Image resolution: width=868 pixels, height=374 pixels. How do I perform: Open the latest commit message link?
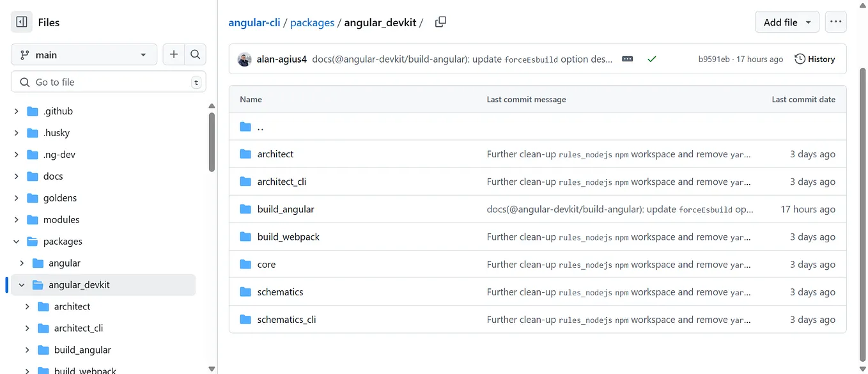pos(462,59)
